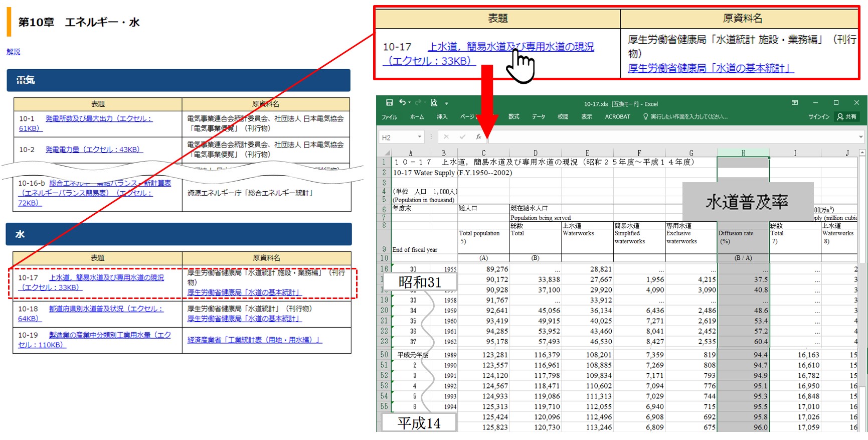The width and height of the screenshot is (868, 440).
Task: Open the 発電電力量 Excel link (10-2)
Action: point(94,150)
